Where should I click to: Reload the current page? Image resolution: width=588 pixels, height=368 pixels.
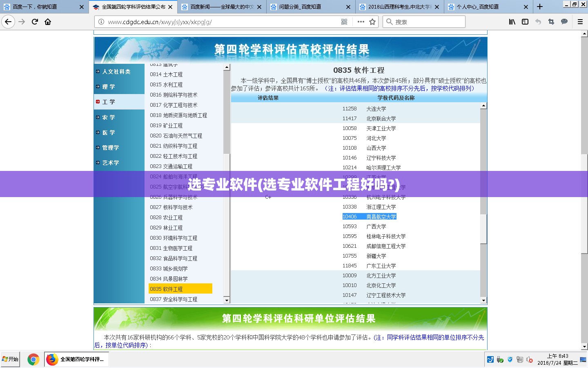tap(35, 22)
